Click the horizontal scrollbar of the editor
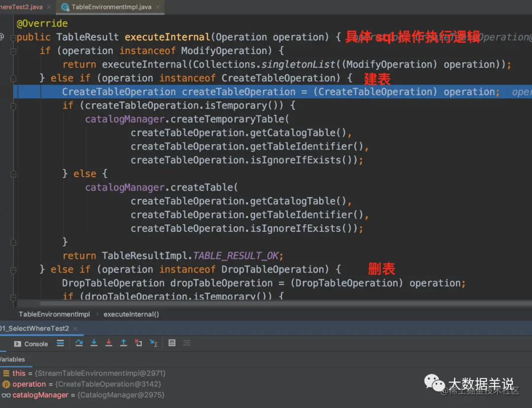Image resolution: width=532 pixels, height=408 pixels. [x=285, y=303]
